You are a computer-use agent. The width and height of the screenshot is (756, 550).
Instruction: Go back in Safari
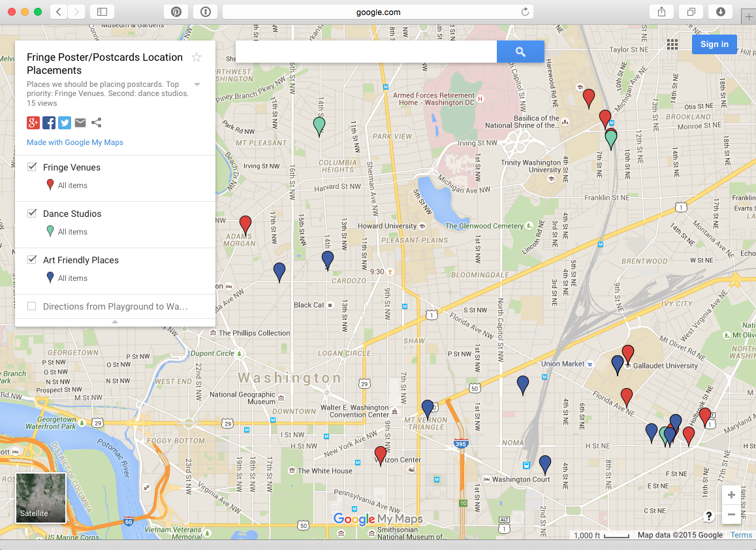coord(58,12)
